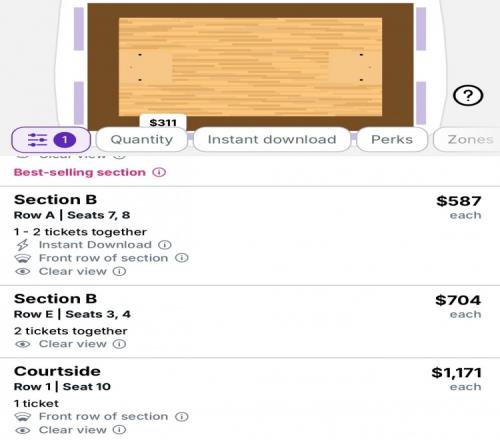Click the basketball court on seat map
500x440 pixels.
tap(250, 67)
